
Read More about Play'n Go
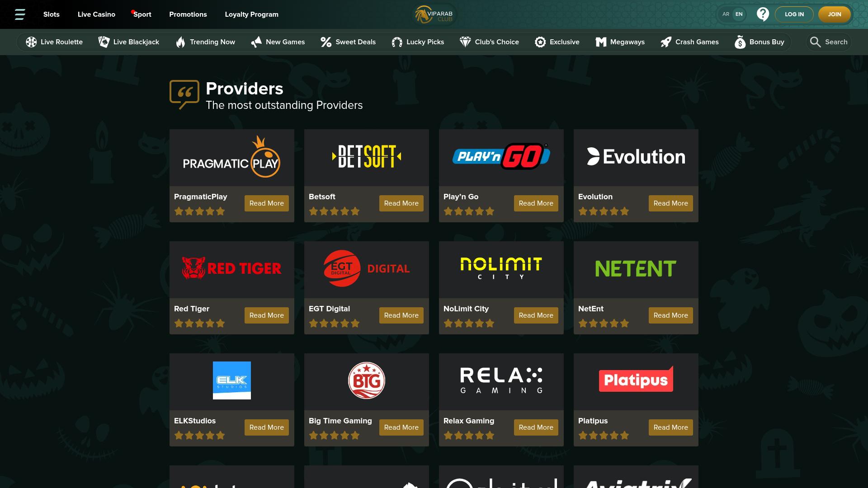click(536, 203)
